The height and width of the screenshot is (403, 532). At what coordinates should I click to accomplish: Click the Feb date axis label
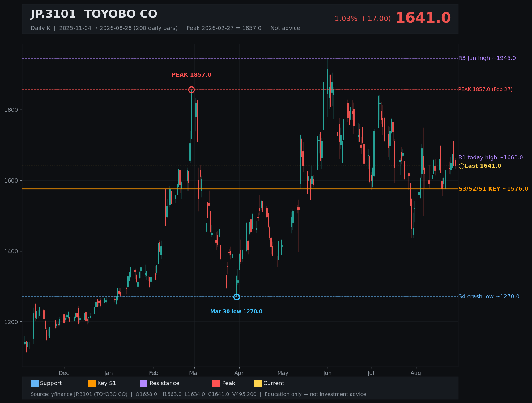coord(154,373)
